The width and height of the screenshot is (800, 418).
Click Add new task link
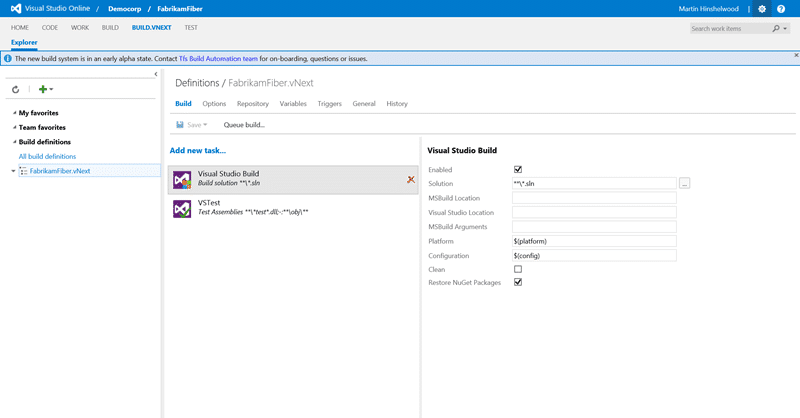pyautogui.click(x=197, y=151)
